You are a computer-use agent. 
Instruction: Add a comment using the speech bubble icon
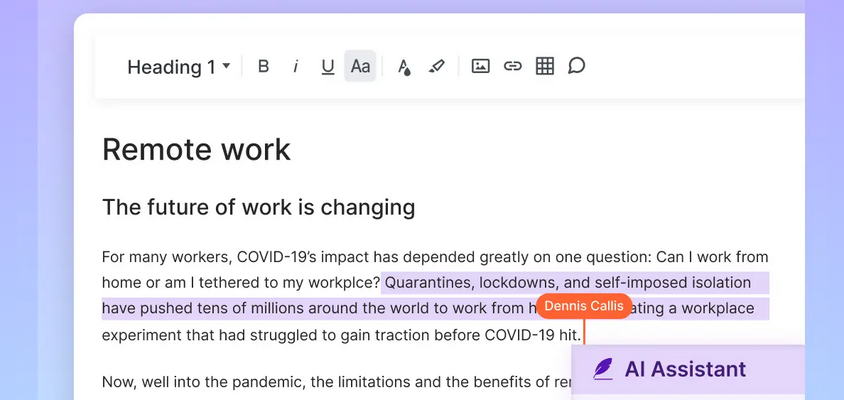click(577, 67)
